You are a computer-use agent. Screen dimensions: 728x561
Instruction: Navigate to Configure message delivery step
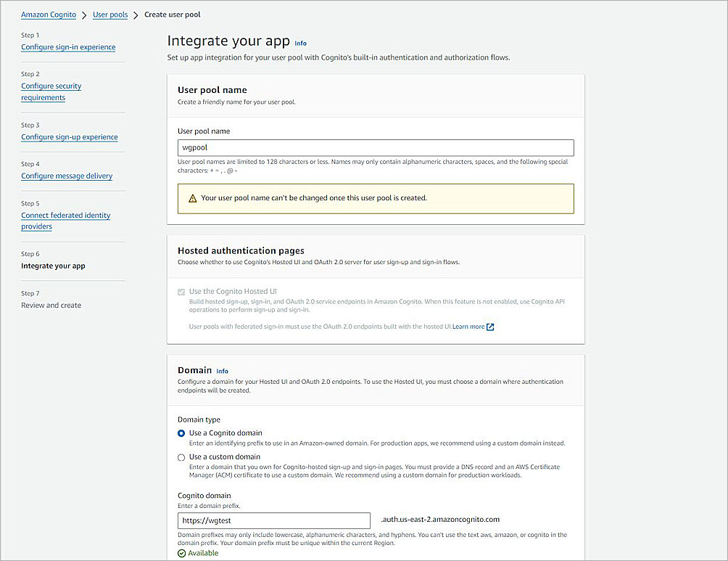pyautogui.click(x=67, y=176)
